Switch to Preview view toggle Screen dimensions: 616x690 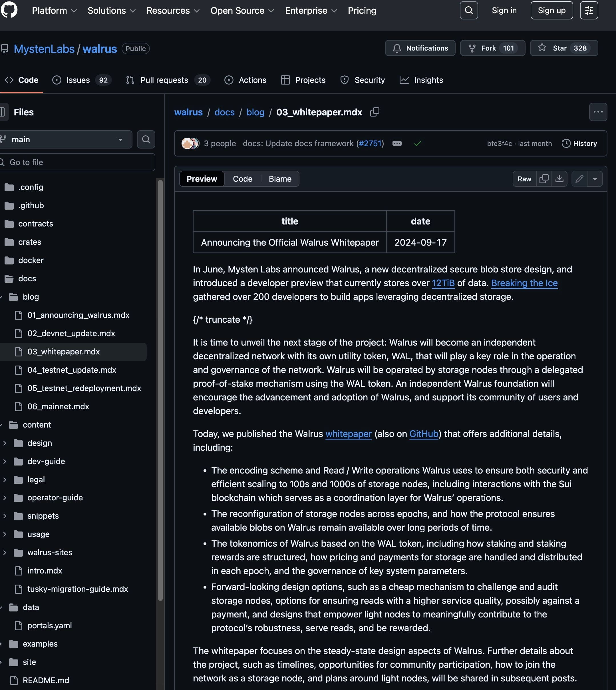202,179
